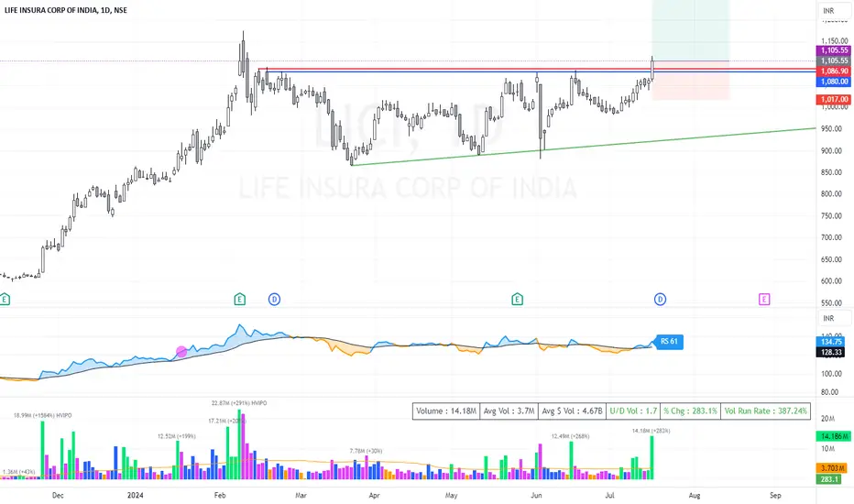Click the blue 1,080.00 price label
Viewport: 854px width, 504px height.
834,82
